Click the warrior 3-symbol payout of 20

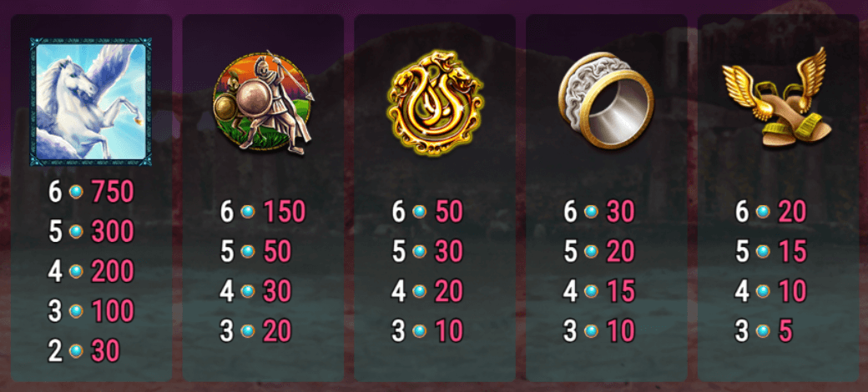click(277, 331)
